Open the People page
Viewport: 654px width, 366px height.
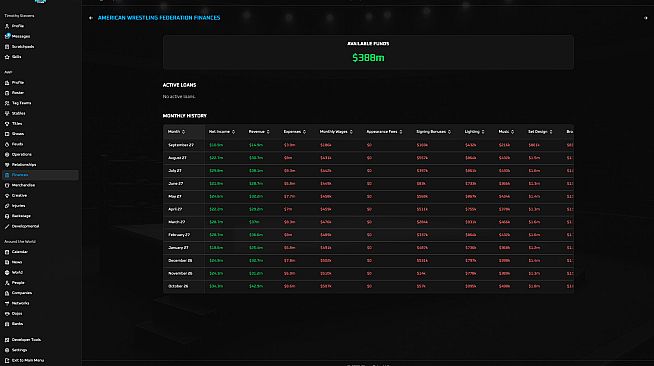coord(15,283)
